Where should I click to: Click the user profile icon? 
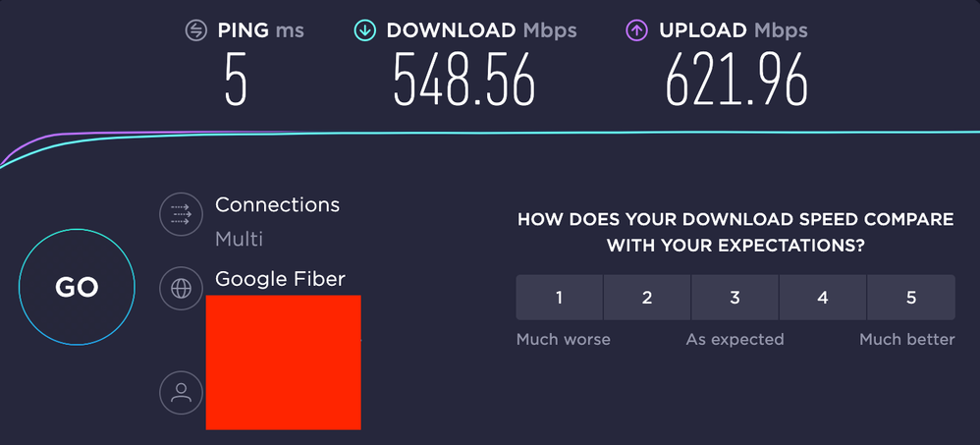tap(180, 393)
